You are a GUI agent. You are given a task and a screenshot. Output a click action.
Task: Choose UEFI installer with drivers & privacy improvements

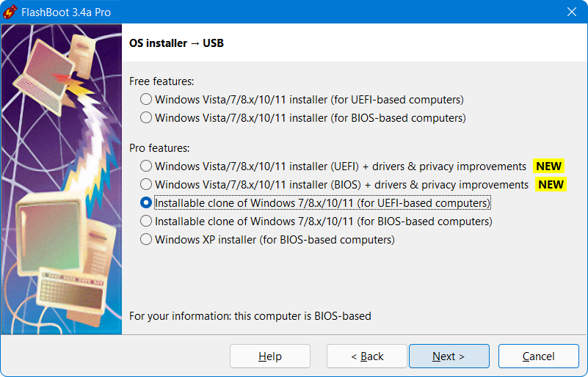pos(146,166)
